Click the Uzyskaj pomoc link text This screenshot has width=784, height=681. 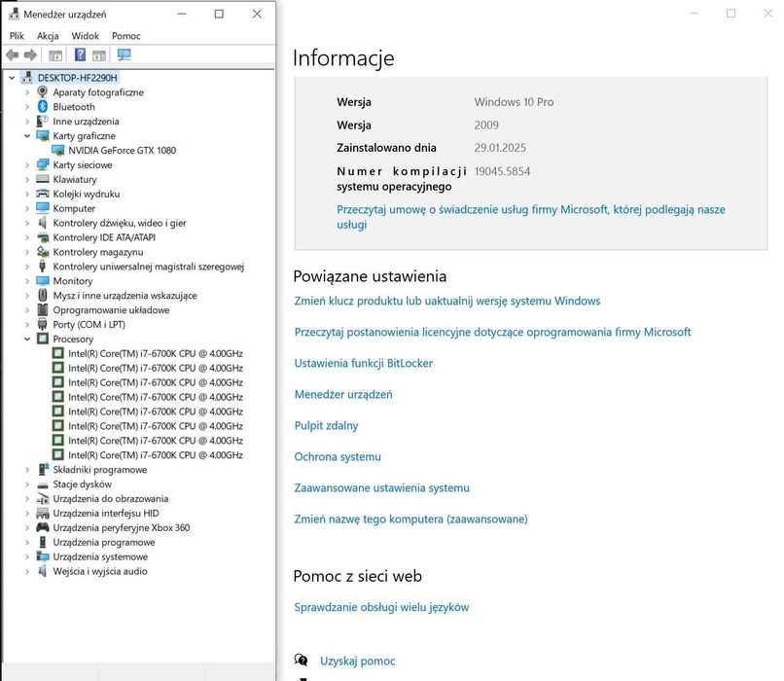click(x=358, y=661)
